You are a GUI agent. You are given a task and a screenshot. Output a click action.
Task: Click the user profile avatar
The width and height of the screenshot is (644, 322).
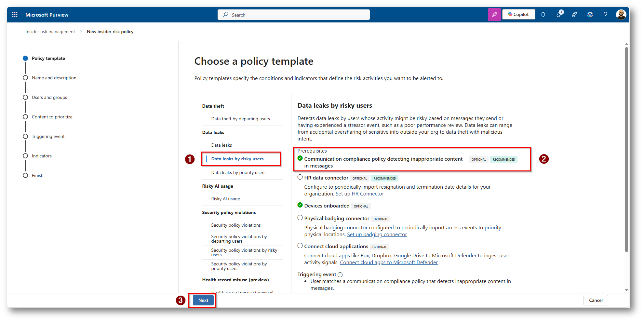[621, 15]
